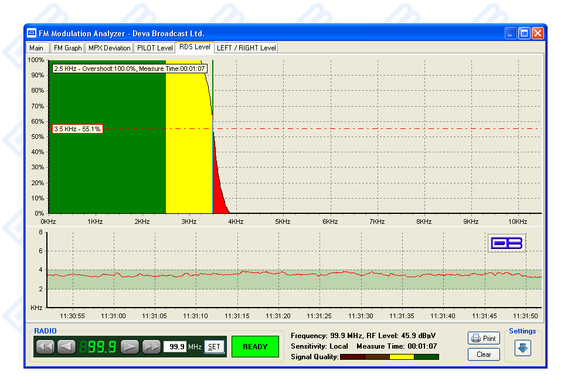The image size is (571, 392).
Task: Click the frequency MHz input field
Action: 175,347
